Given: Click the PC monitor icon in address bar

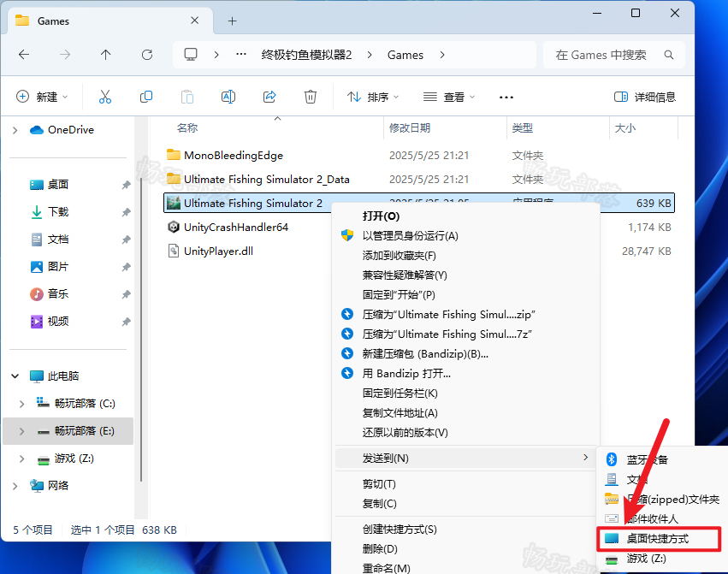Looking at the screenshot, I should [x=191, y=55].
